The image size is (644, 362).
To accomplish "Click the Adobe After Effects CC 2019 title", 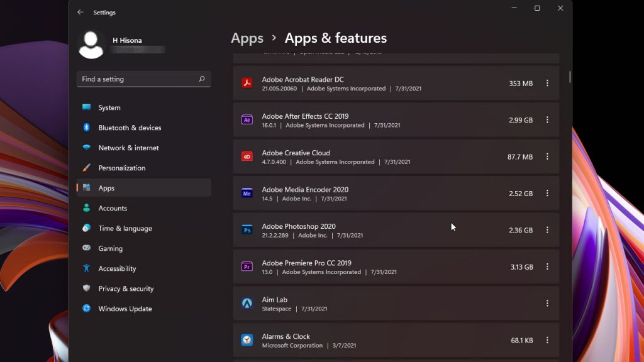I will tap(305, 116).
